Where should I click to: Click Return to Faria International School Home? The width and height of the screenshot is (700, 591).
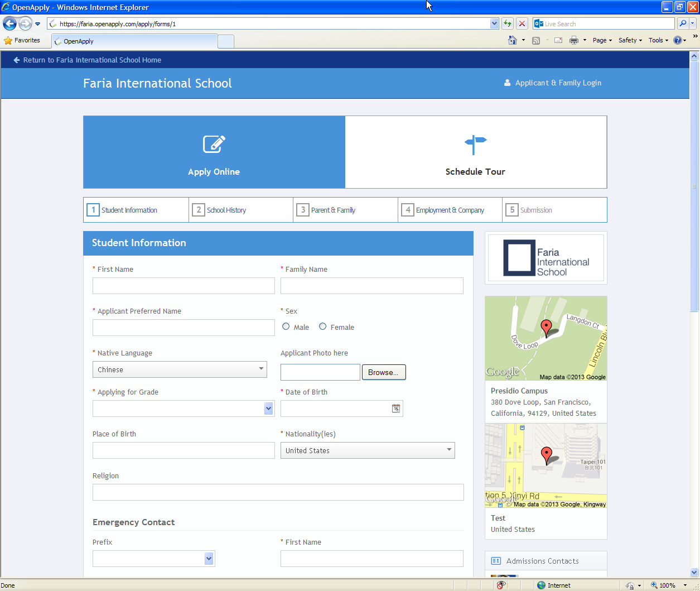point(87,60)
